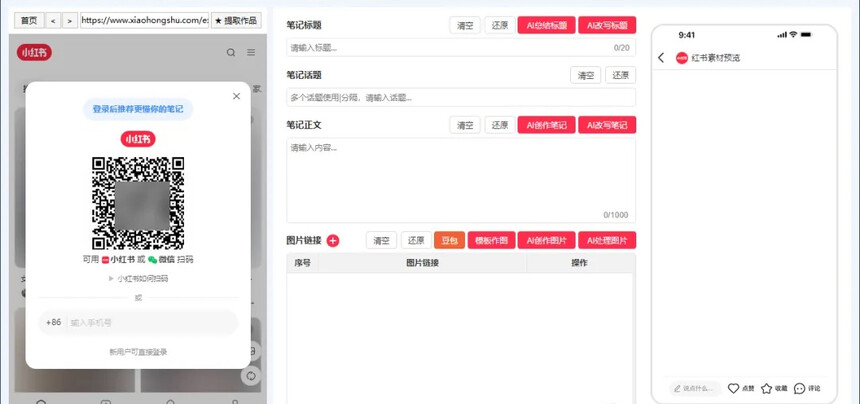Click the star 收藏 icon in preview
Screen dimensions: 860x404
(x=766, y=388)
